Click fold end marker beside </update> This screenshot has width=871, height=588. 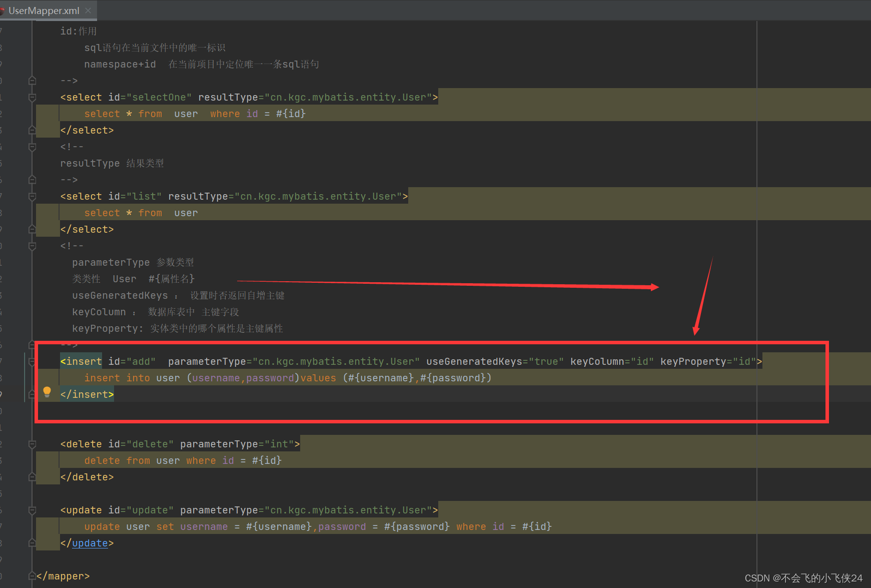pyautogui.click(x=32, y=543)
